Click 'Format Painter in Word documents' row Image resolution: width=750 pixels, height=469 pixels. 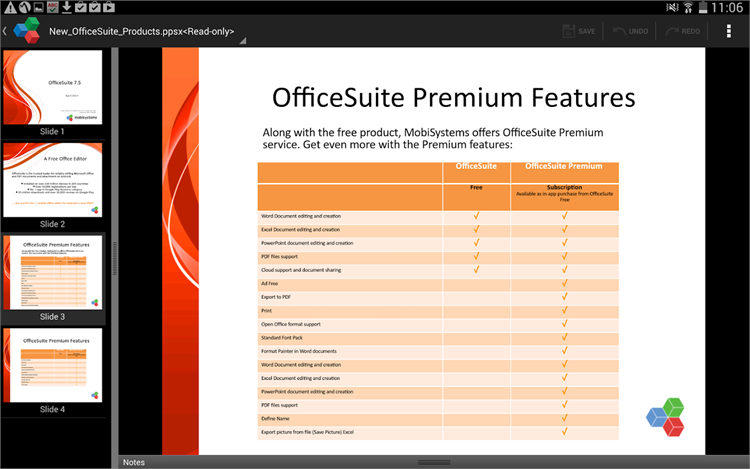(438, 351)
